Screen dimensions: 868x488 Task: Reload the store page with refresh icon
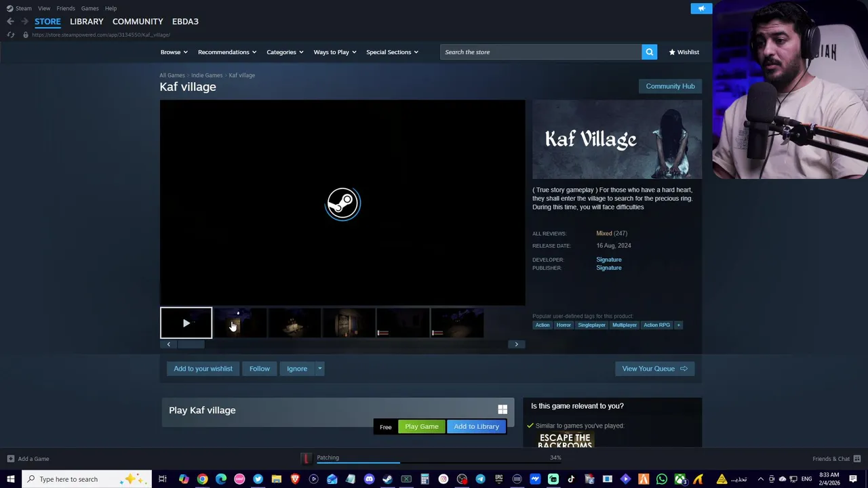point(10,35)
